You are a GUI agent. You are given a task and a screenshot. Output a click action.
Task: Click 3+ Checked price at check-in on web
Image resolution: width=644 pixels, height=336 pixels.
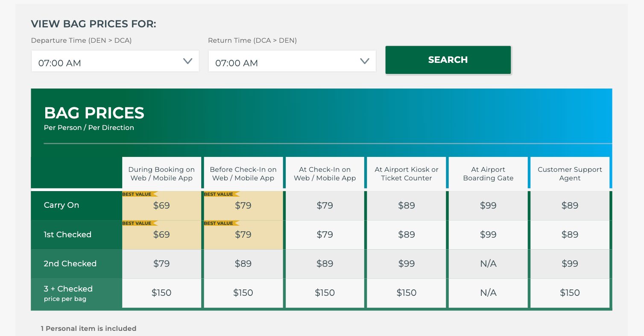pyautogui.click(x=325, y=293)
